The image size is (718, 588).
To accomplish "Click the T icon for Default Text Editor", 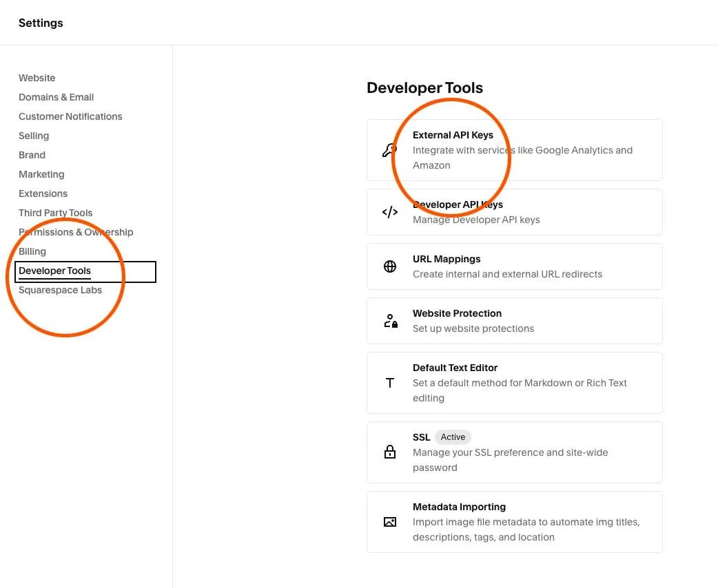I will [390, 383].
